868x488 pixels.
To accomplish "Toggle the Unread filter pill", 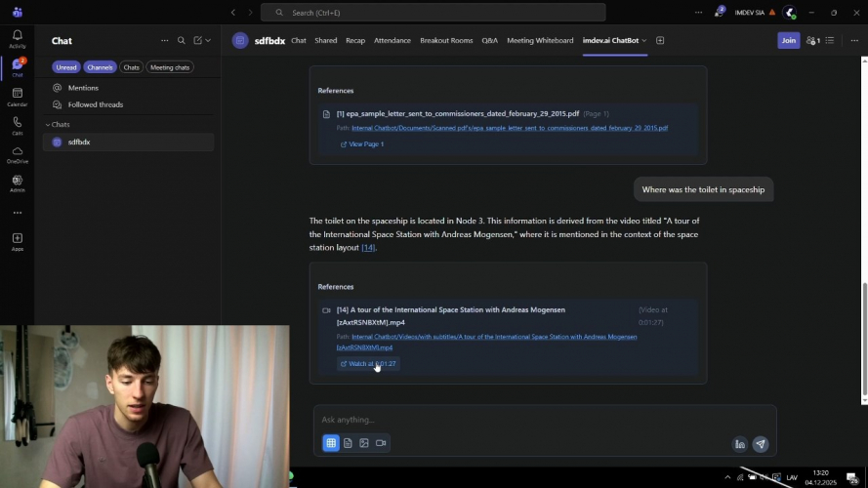I will (65, 67).
